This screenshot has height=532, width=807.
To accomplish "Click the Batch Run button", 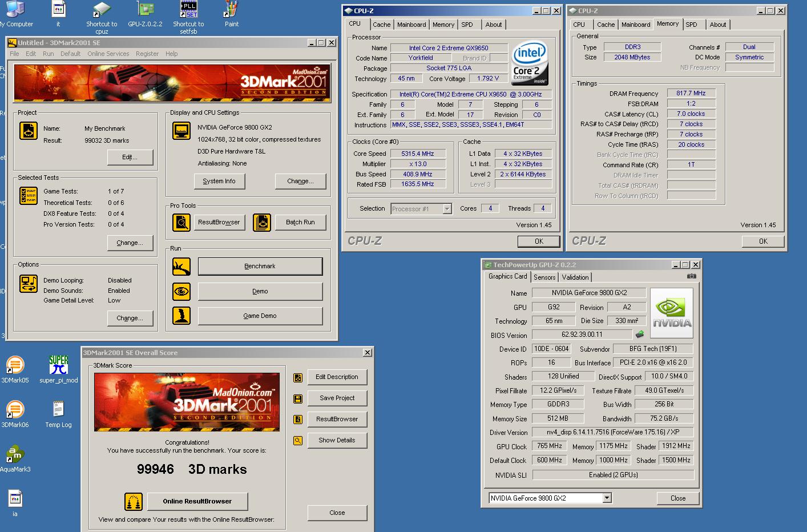I will point(300,222).
